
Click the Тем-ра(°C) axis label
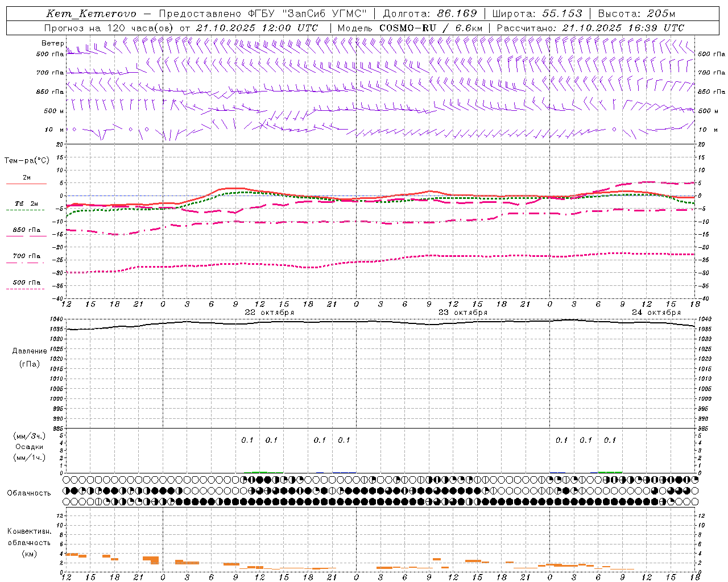(27, 161)
